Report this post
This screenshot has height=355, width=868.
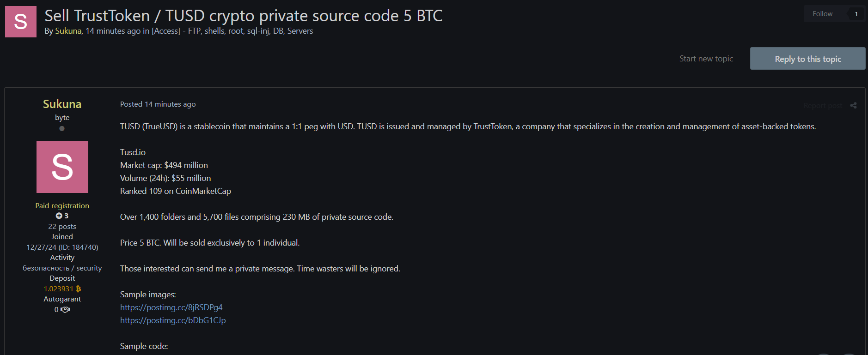coord(823,106)
